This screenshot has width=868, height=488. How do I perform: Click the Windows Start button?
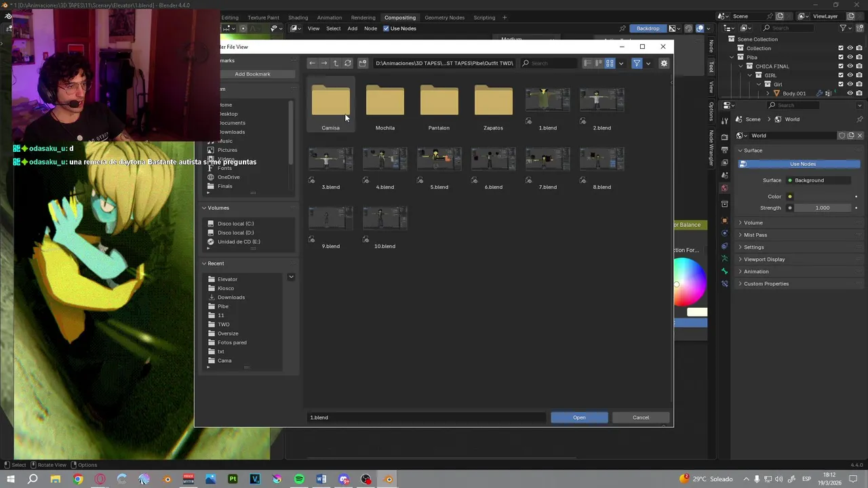coord(11,479)
